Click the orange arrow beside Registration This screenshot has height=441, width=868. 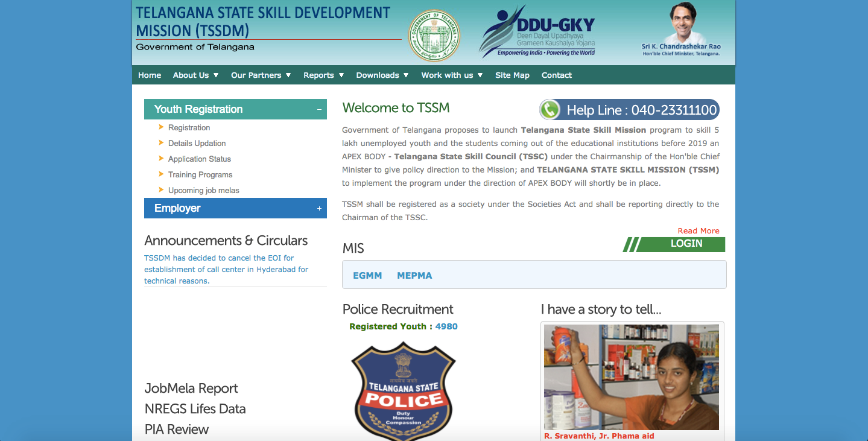tap(161, 127)
